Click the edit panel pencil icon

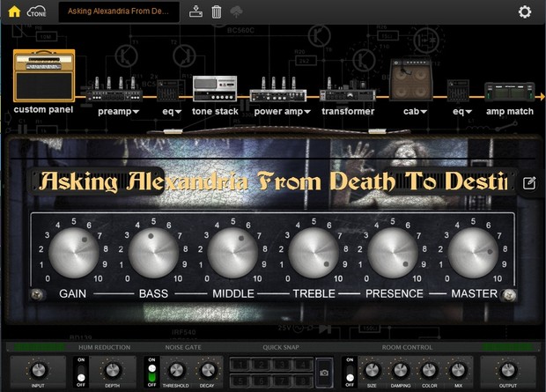(529, 183)
